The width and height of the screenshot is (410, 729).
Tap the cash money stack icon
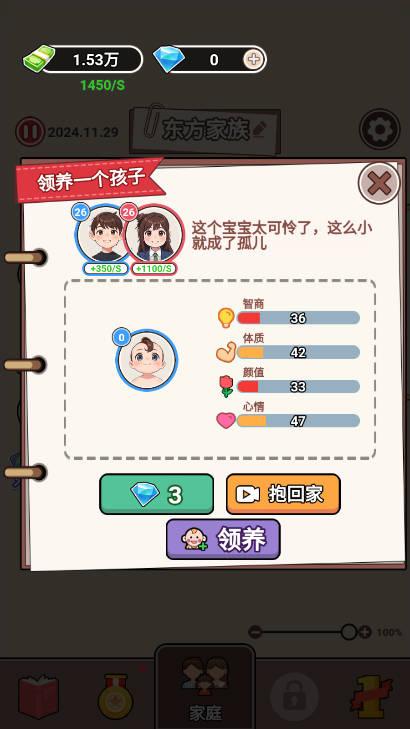click(x=39, y=59)
